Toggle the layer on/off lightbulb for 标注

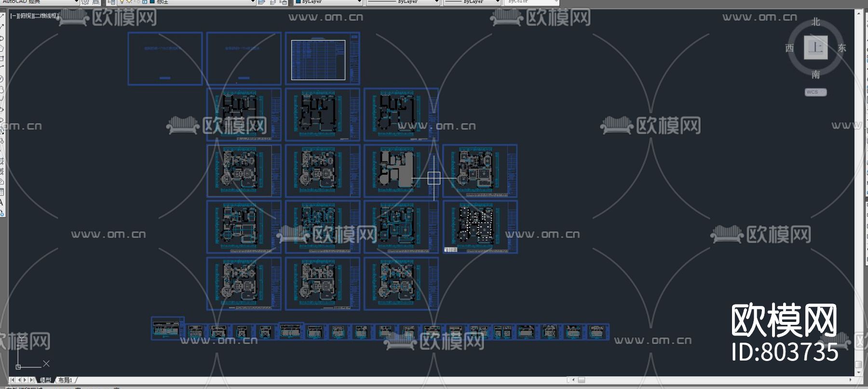click(x=122, y=2)
